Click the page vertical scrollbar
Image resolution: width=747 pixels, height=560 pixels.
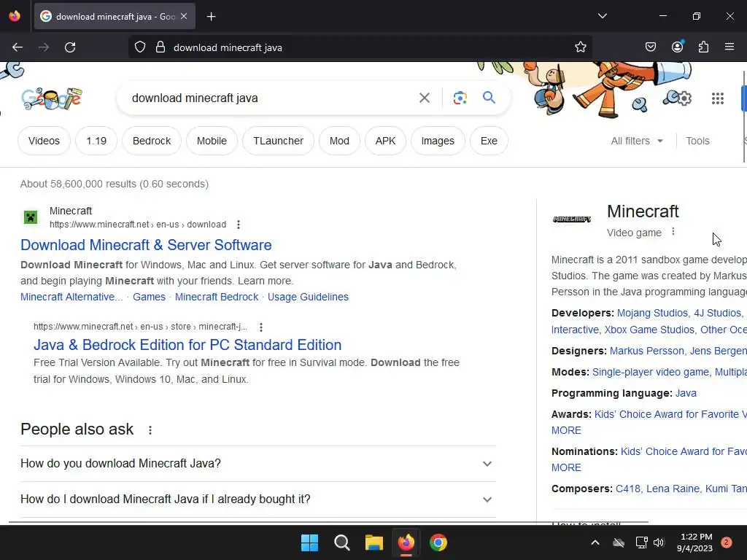tap(744, 117)
